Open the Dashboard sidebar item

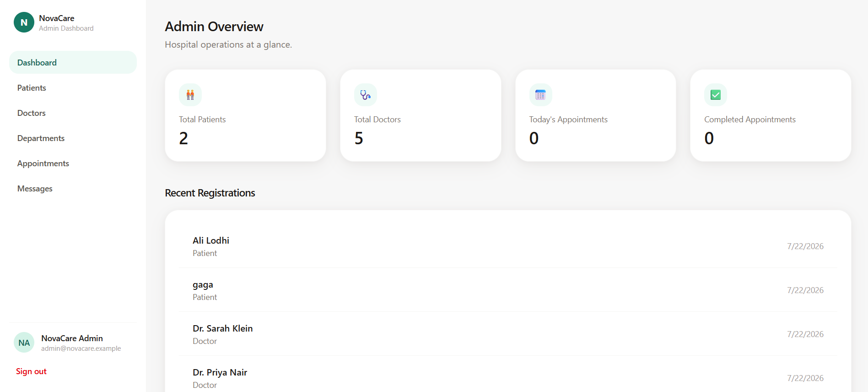click(73, 62)
